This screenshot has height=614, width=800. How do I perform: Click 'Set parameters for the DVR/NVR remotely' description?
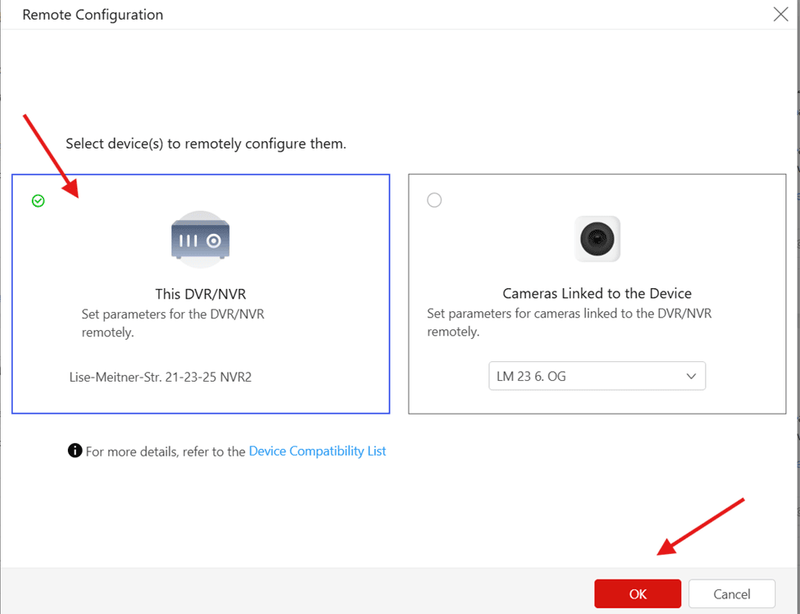[x=173, y=323]
